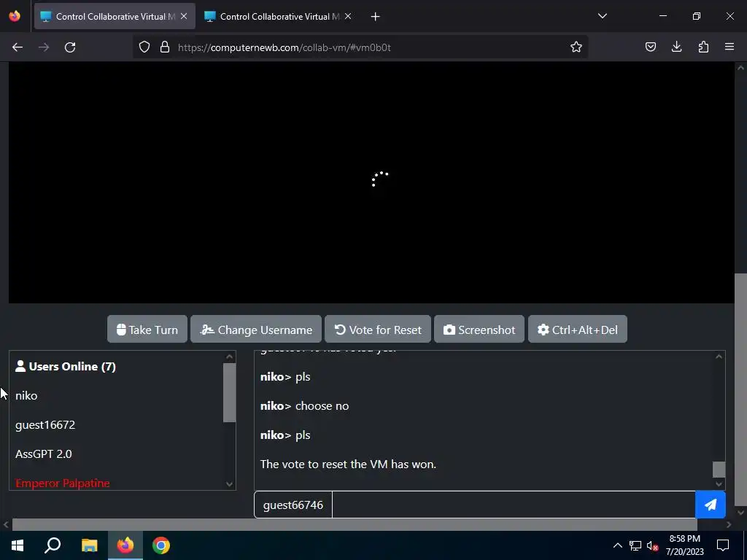This screenshot has height=560, width=747.
Task: Open network status tray icon
Action: coord(635,545)
